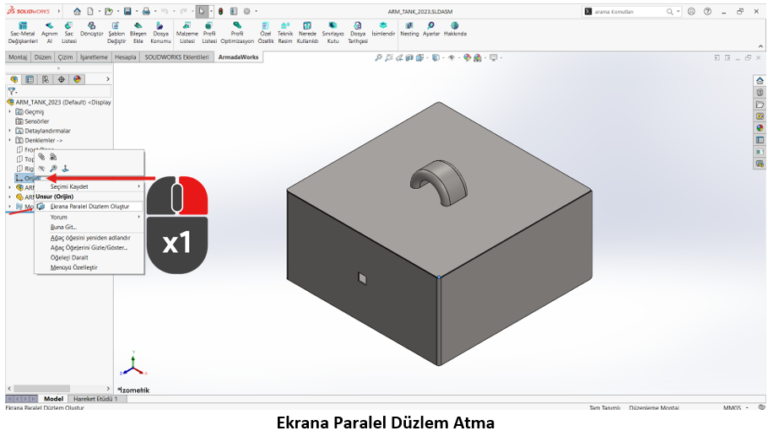
Task: Expand the Geçmiş tree node
Action: [10, 112]
